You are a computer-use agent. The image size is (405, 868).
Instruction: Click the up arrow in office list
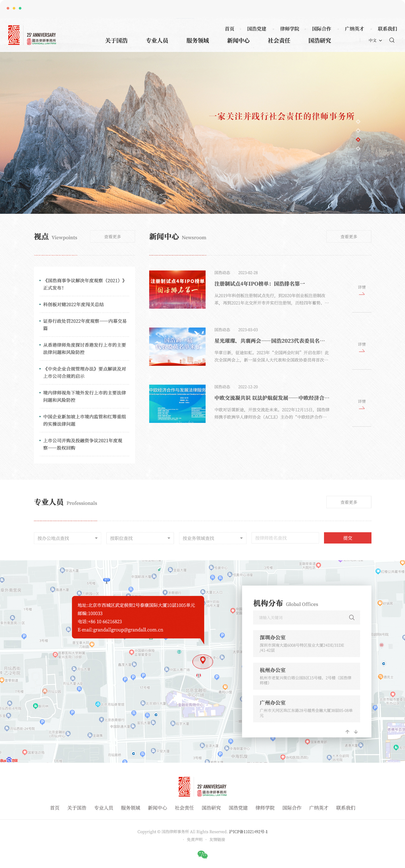[347, 731]
